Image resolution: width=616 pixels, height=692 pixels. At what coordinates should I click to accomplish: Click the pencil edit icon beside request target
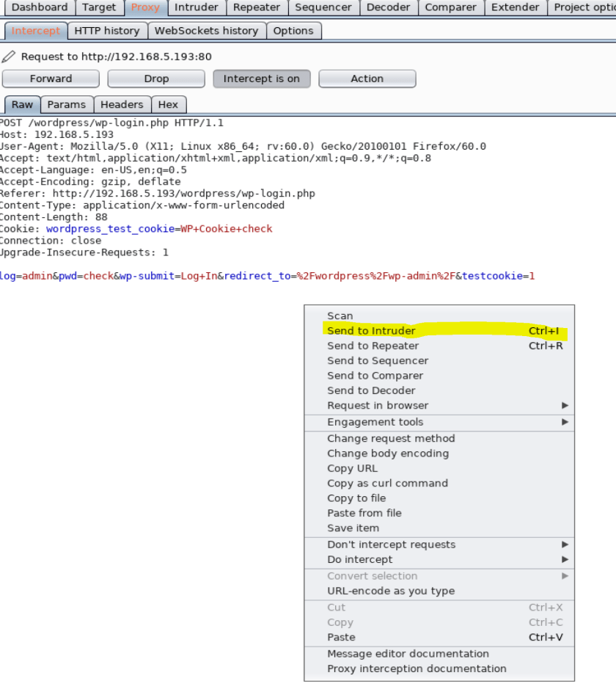coord(9,57)
